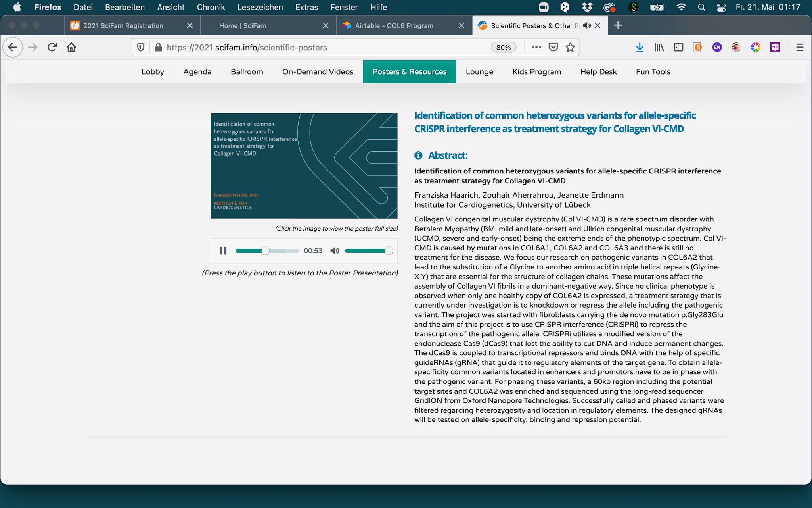Reload the current page
This screenshot has height=508, width=812.
(52, 47)
